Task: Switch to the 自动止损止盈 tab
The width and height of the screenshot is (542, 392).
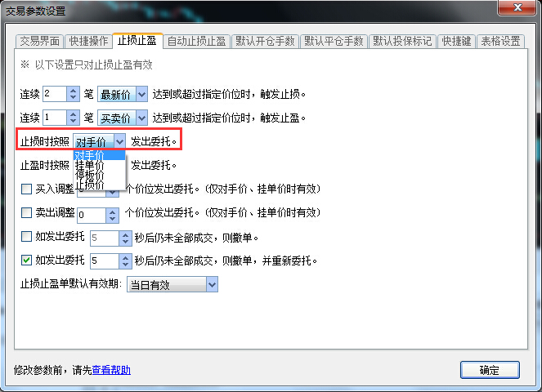Action: (196, 42)
